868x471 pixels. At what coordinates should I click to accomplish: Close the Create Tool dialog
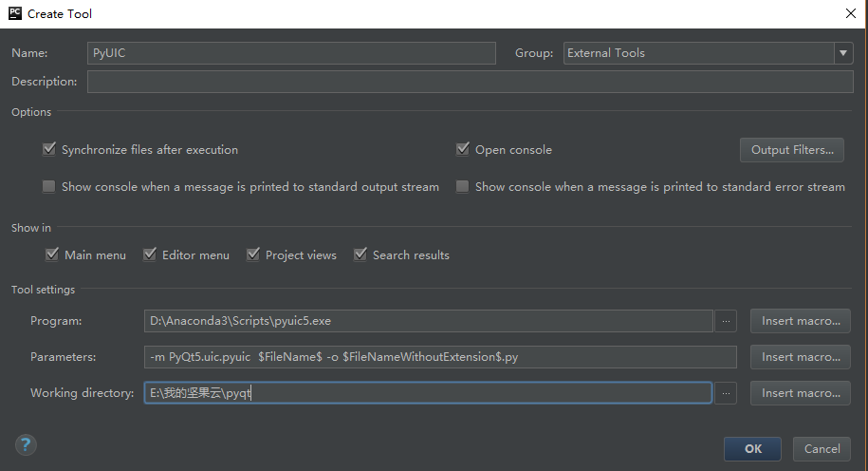[849, 13]
